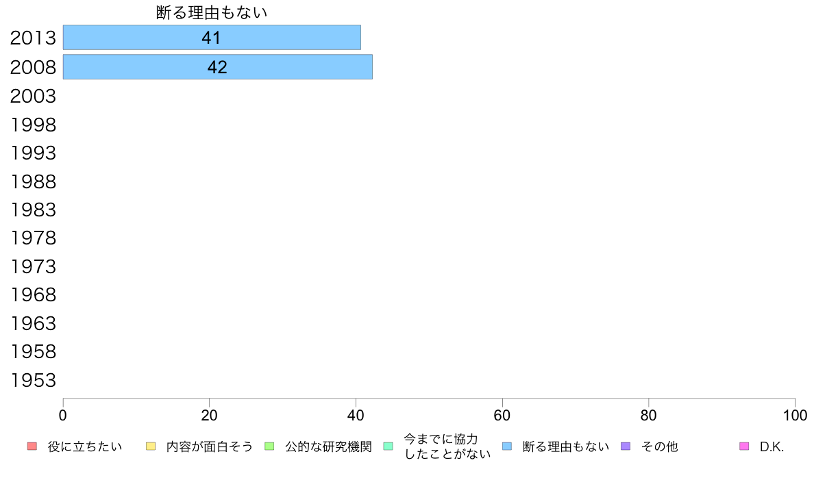The image size is (814, 504).
Task: Click the pink D.K. legend swatch
Action: click(x=744, y=446)
